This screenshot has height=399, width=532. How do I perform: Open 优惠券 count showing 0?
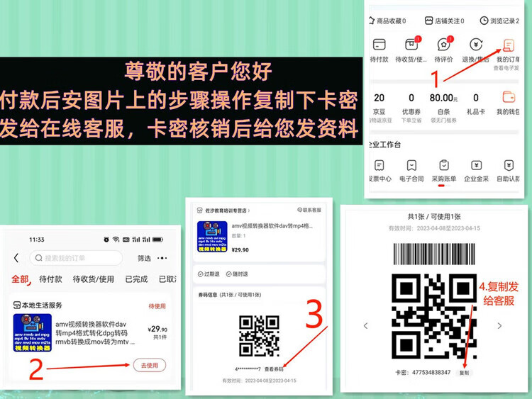411,107
